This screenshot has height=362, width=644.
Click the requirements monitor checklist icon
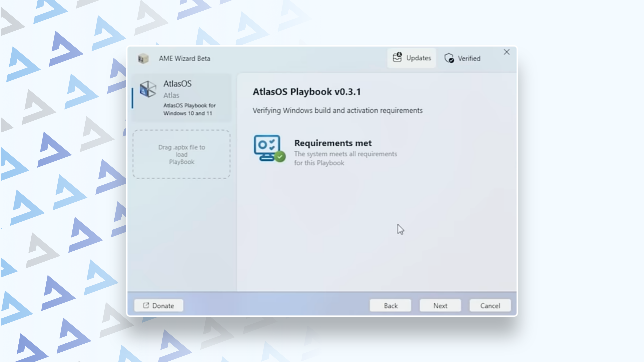pyautogui.click(x=267, y=147)
